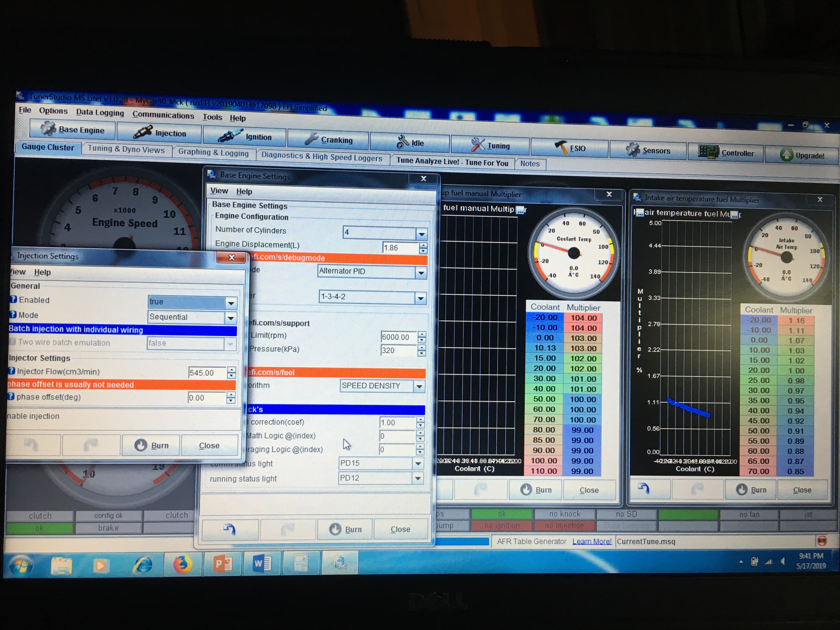This screenshot has height=630, width=840.
Task: Open the Controller board menu
Action: (726, 153)
